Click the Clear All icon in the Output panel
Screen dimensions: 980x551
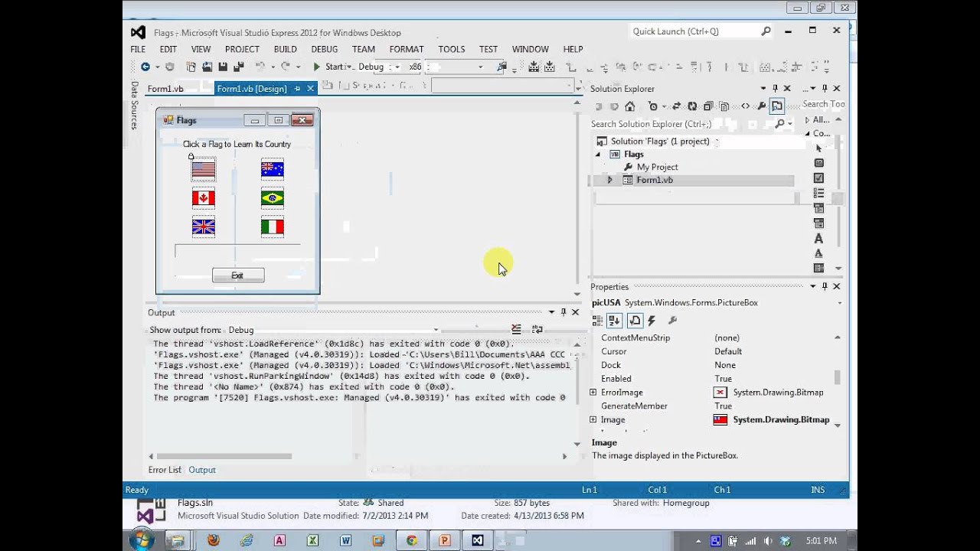tap(516, 330)
